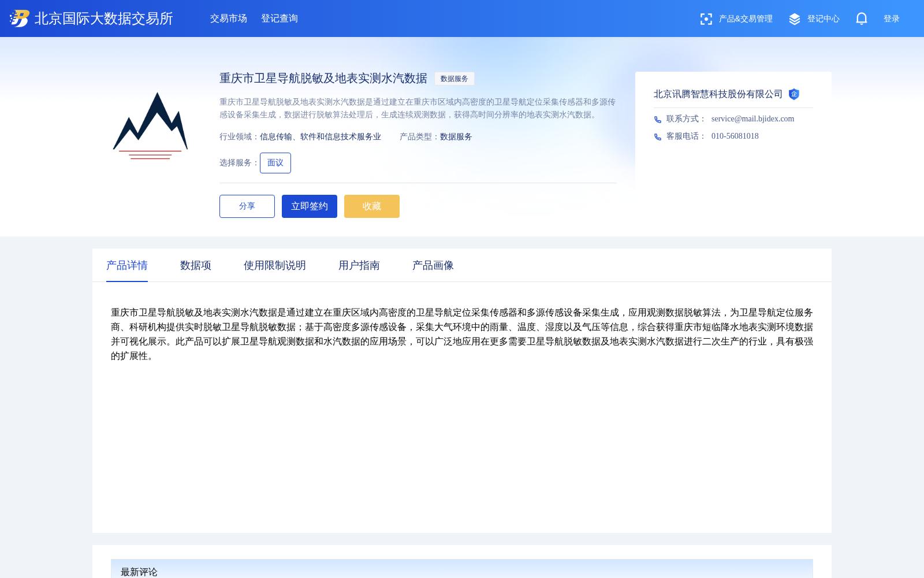
Task: Open the mountain product logo image
Action: pos(150,125)
